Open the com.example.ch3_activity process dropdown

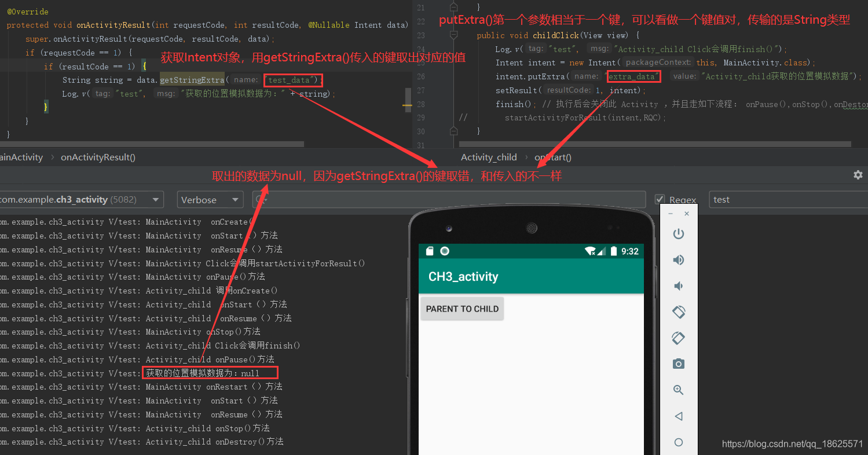point(81,200)
